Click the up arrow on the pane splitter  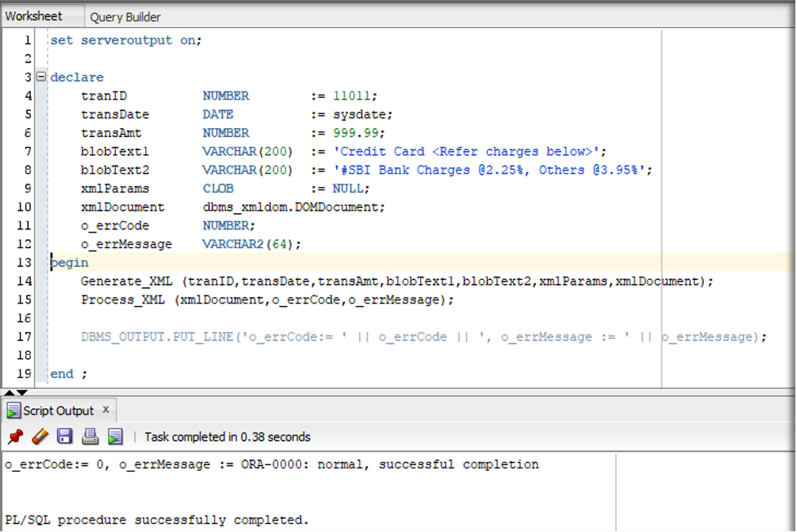(10, 393)
